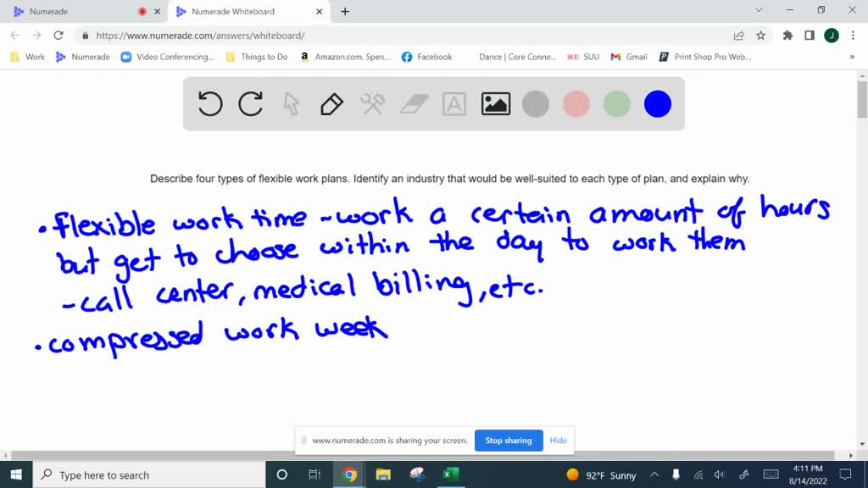Screen dimensions: 868x488
Task: Show hidden icons in the system tray
Action: [654, 474]
